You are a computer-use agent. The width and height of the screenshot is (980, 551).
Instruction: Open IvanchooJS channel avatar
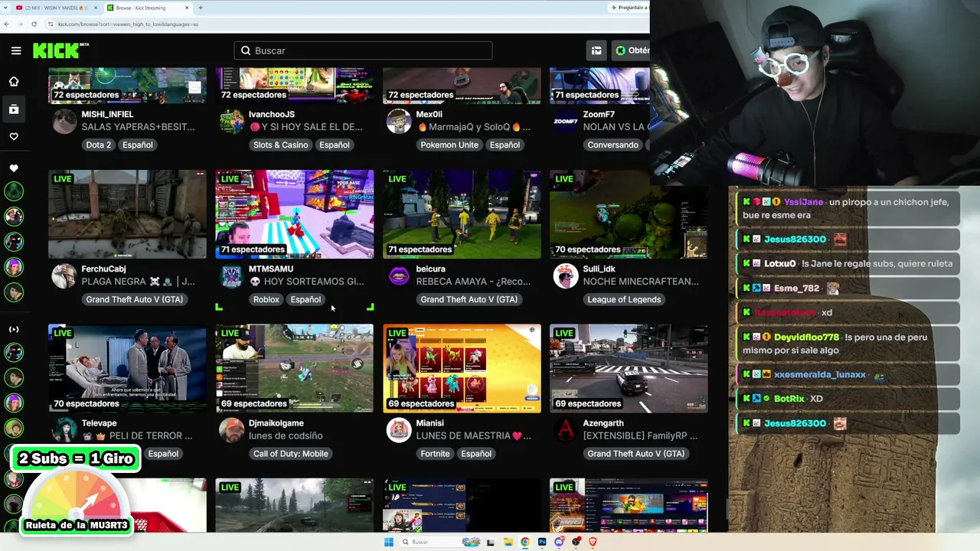(x=231, y=121)
